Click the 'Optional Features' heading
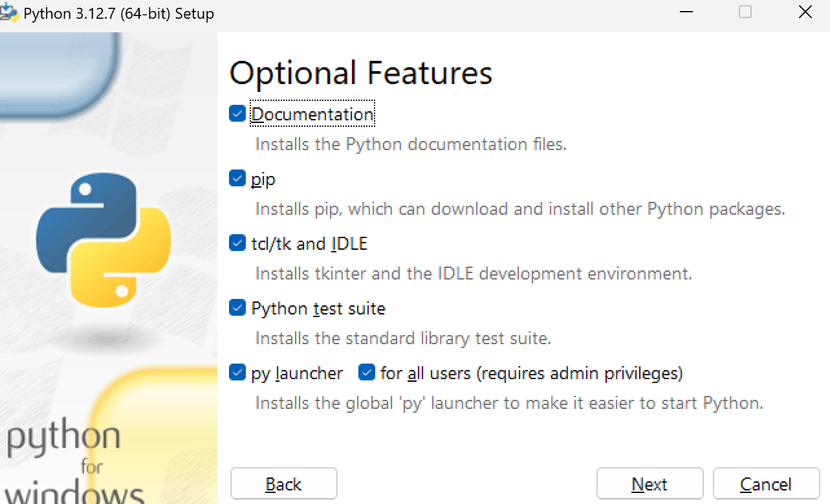Screen dimensions: 830x504 (x=360, y=72)
